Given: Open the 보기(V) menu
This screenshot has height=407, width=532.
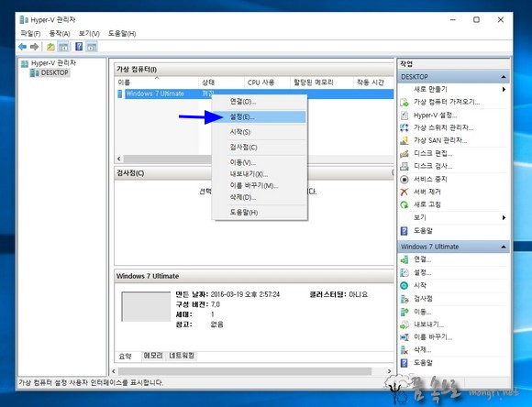Looking at the screenshot, I should click(x=89, y=33).
